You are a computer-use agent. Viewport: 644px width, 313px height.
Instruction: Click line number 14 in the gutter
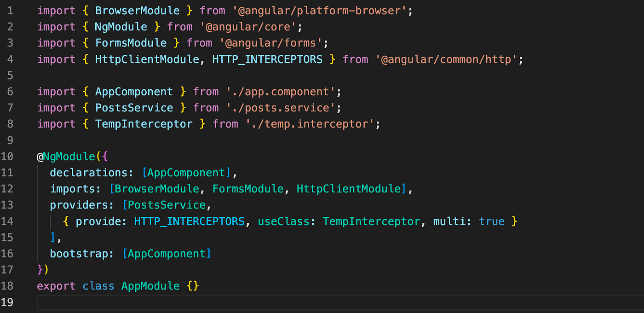8,221
